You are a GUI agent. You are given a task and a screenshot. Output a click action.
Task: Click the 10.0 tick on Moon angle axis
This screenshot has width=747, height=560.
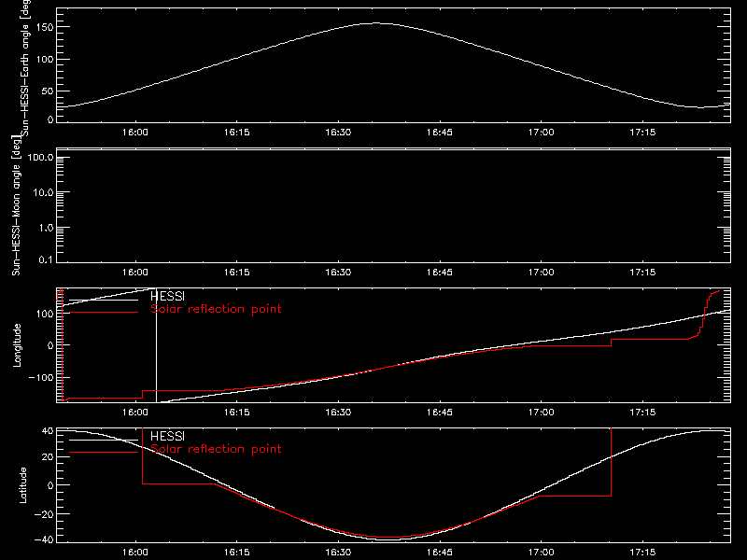point(43,193)
